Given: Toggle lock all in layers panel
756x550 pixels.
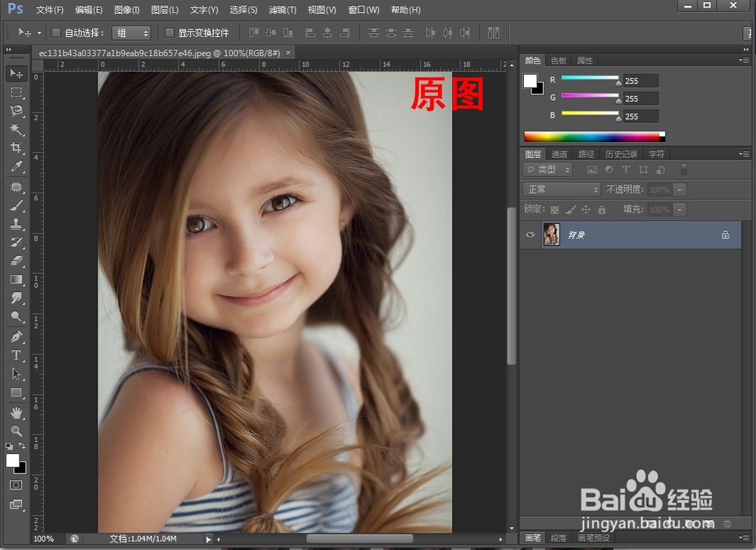Looking at the screenshot, I should point(602,210).
